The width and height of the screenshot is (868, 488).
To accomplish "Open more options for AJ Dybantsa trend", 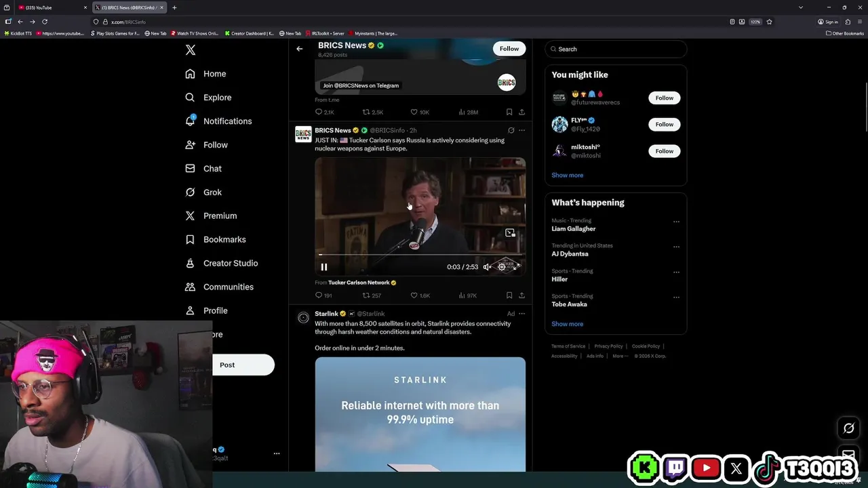I will click(676, 247).
